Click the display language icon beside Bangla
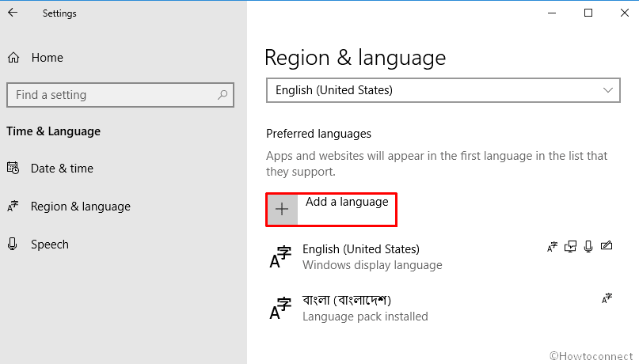 (x=607, y=298)
